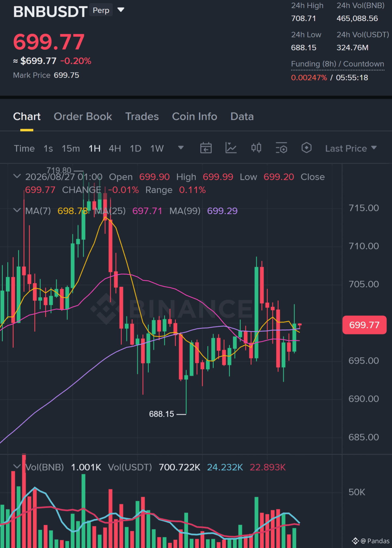
Task: Click the Perp contract type badge
Action: 101,10
